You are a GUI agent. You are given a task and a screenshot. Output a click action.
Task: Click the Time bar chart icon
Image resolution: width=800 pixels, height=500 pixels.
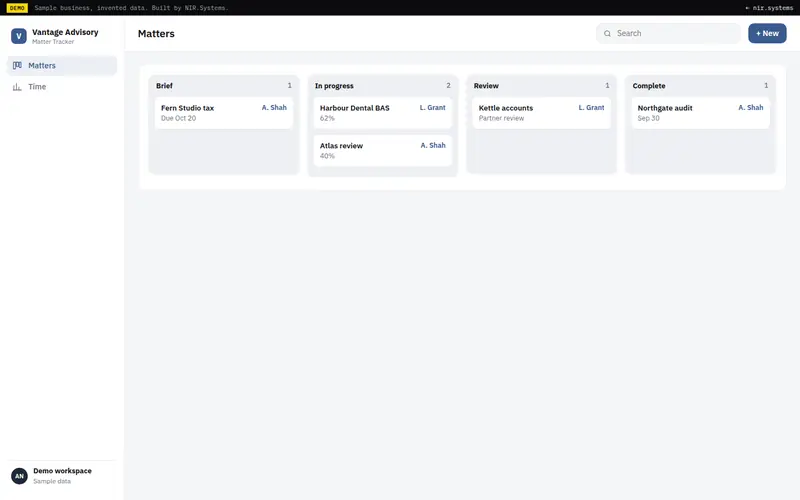[x=17, y=87]
